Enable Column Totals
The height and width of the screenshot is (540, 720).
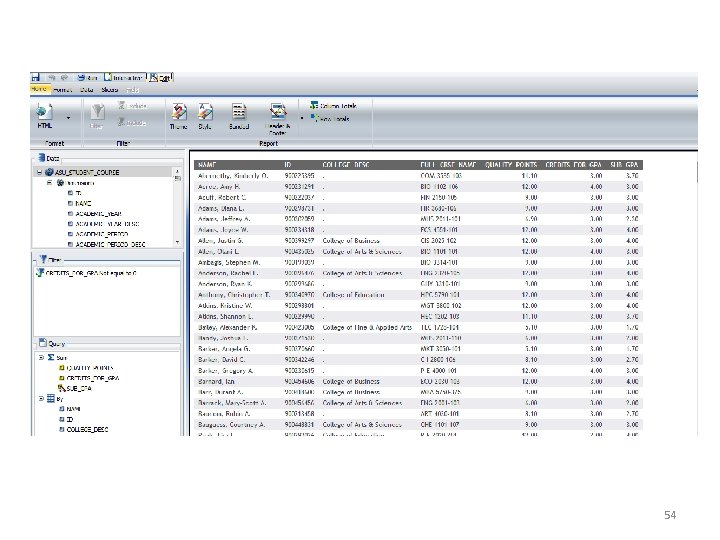334,106
